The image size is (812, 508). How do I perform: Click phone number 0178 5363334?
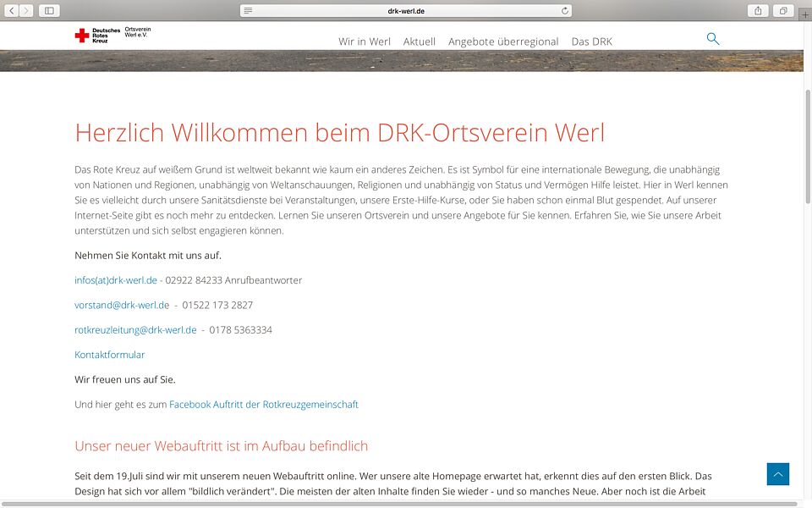[x=241, y=330]
